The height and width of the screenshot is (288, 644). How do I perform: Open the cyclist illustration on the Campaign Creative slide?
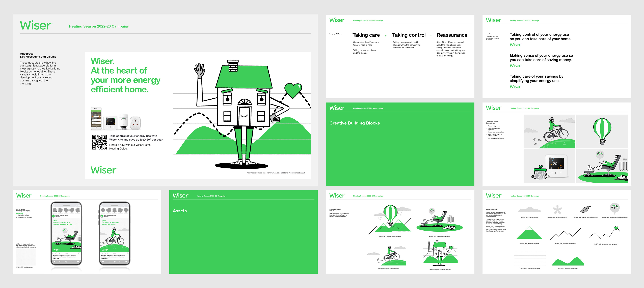(549, 131)
